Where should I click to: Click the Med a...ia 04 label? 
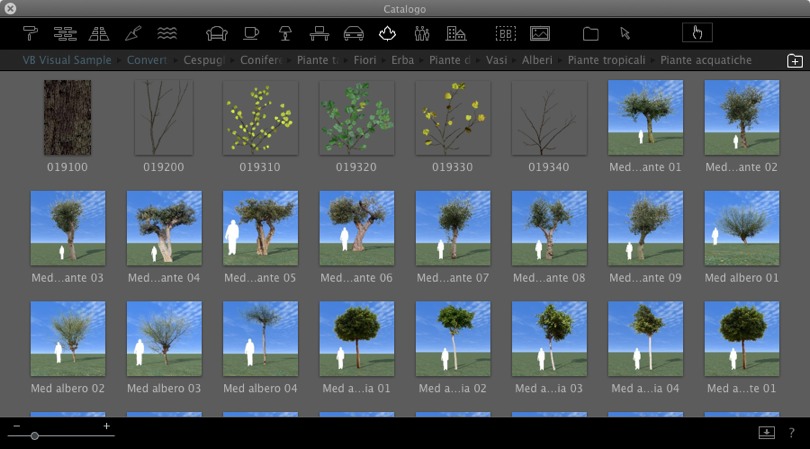(645, 389)
